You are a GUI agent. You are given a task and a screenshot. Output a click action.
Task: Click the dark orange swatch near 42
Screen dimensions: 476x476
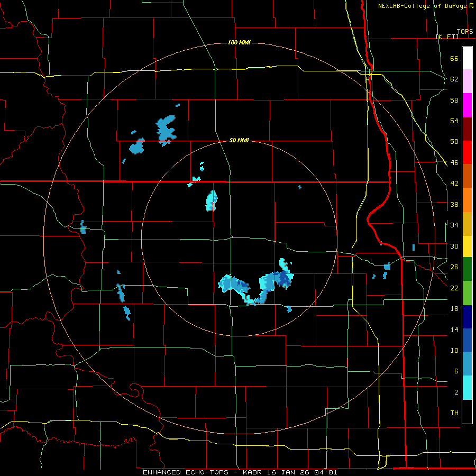click(x=467, y=176)
